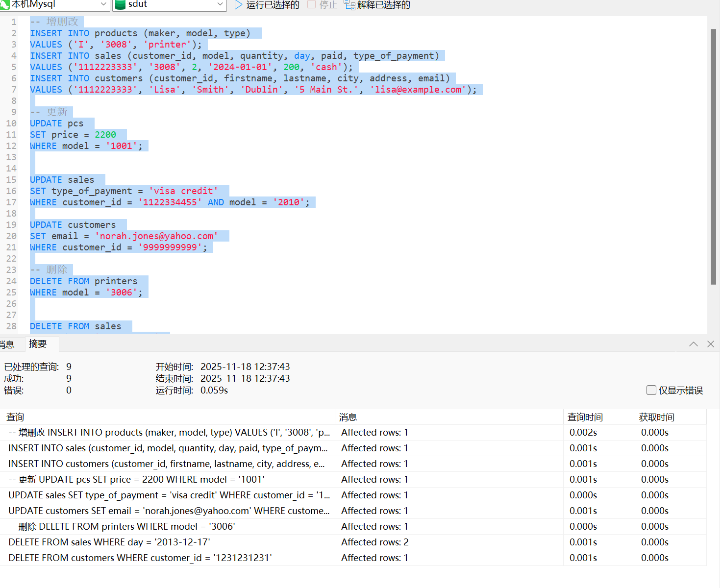The height and width of the screenshot is (588, 722).
Task: Click the 本机Mysql connection icon
Action: pyautogui.click(x=5, y=4)
